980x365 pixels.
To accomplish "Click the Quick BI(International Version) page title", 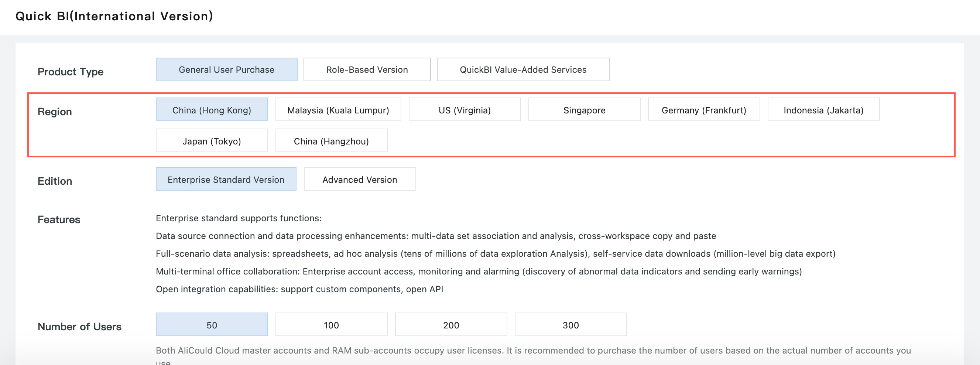I will 114,16.
